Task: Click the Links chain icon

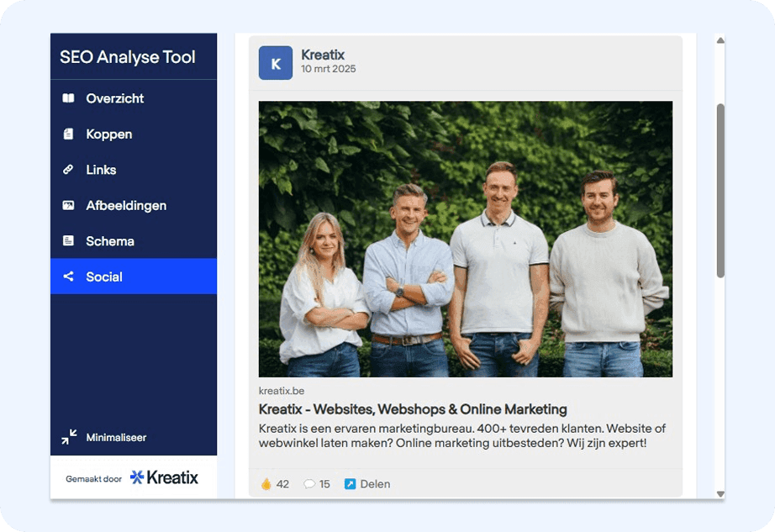Action: pyautogui.click(x=68, y=170)
